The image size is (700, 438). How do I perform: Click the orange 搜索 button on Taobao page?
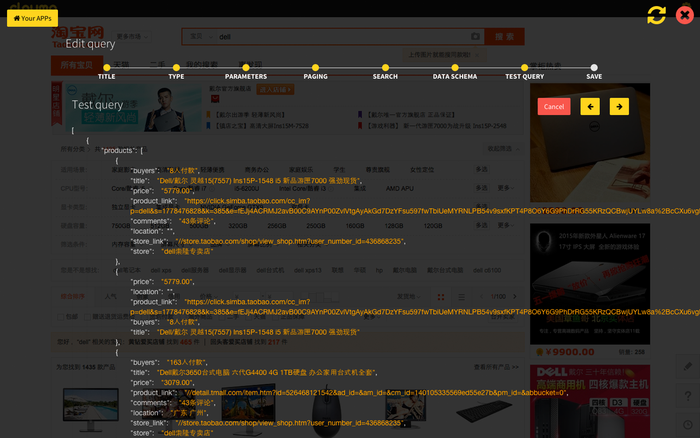pyautogui.click(x=504, y=37)
